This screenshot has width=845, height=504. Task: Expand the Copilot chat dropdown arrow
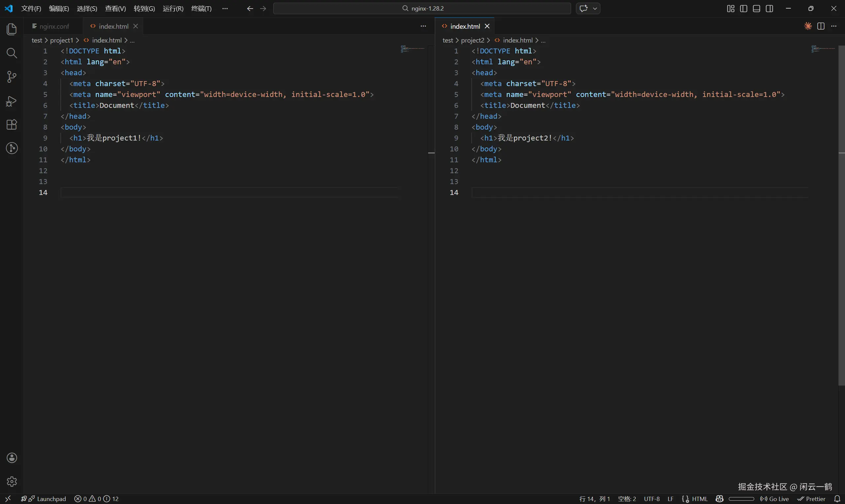[595, 9]
